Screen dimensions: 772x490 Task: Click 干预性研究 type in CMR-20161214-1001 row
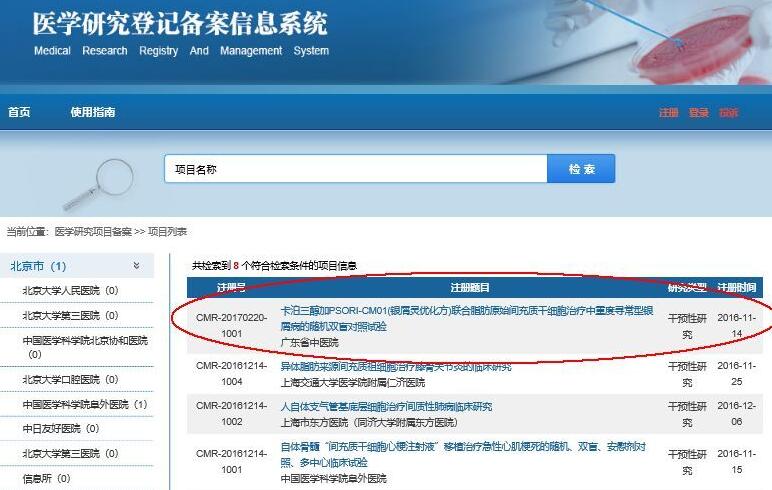point(687,462)
